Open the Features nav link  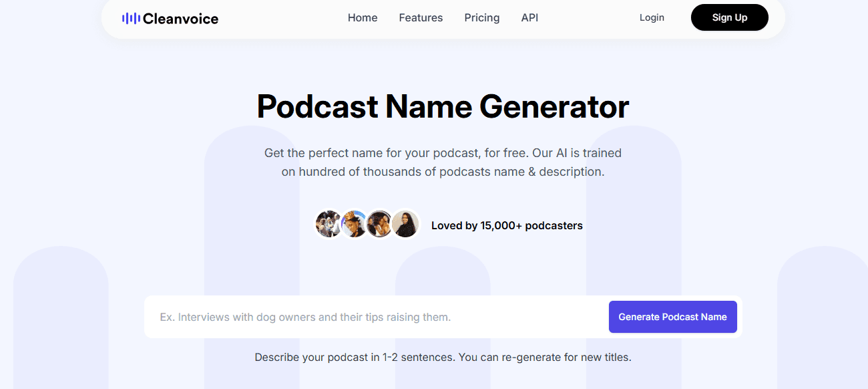[x=421, y=18]
